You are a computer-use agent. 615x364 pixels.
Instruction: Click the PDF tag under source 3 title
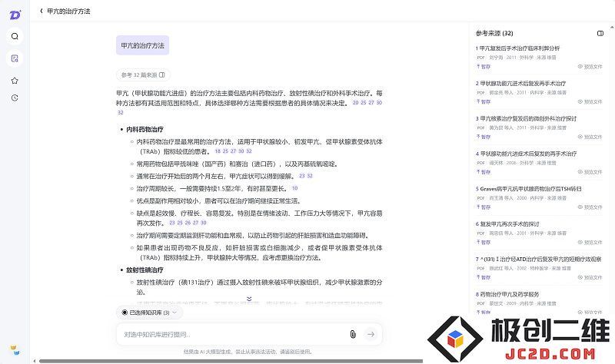click(481, 127)
